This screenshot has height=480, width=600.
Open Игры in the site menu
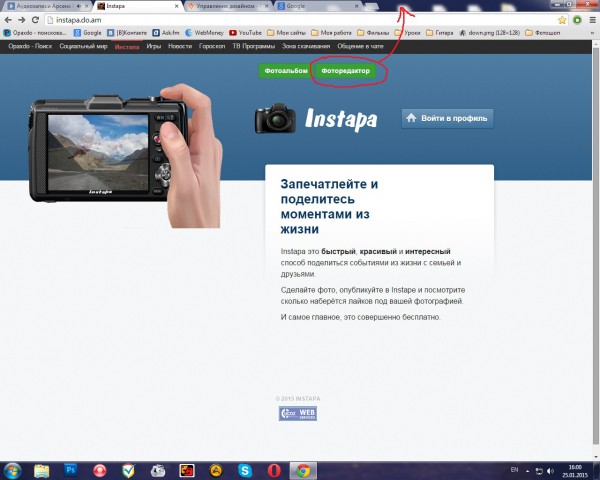[153, 46]
